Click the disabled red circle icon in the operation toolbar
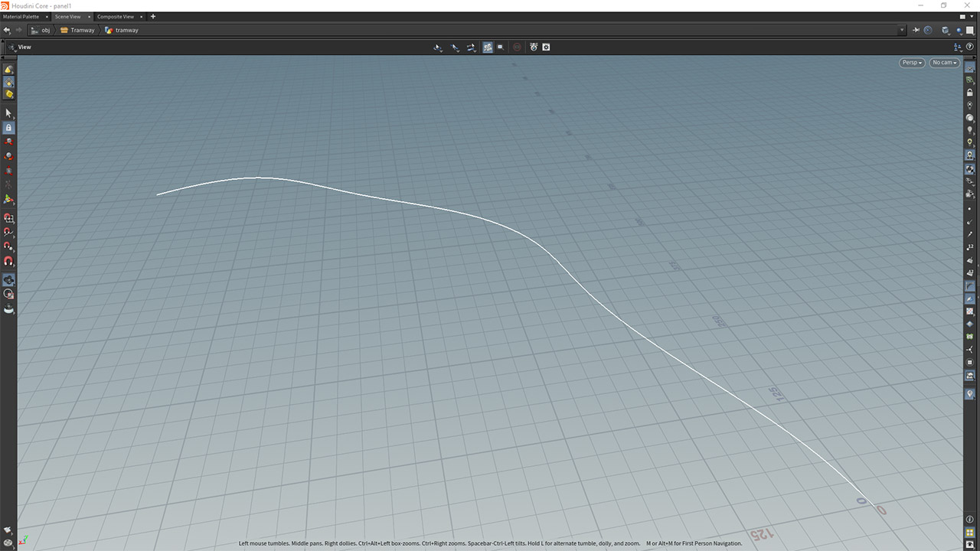The width and height of the screenshot is (980, 551). tap(517, 47)
